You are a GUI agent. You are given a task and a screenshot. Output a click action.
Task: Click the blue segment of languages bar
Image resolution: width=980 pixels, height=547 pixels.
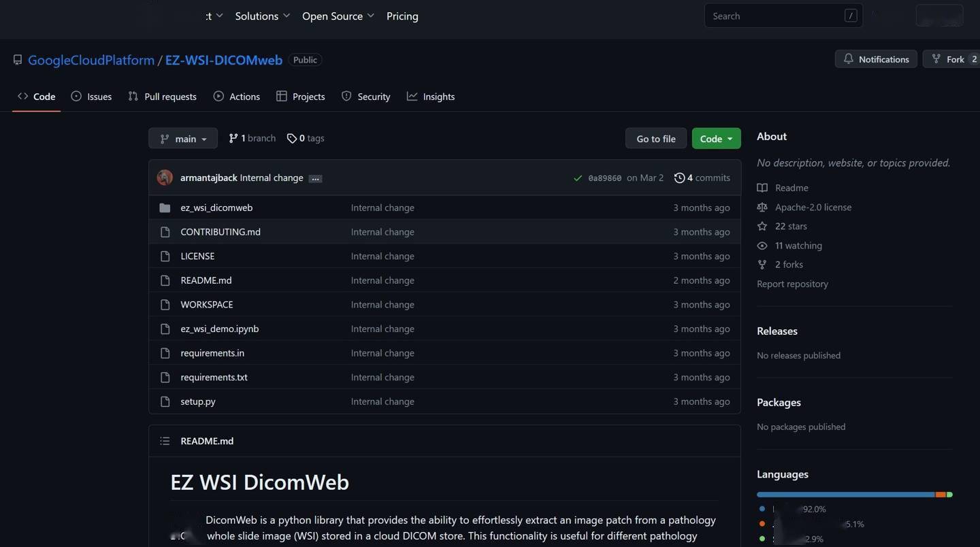coord(845,495)
